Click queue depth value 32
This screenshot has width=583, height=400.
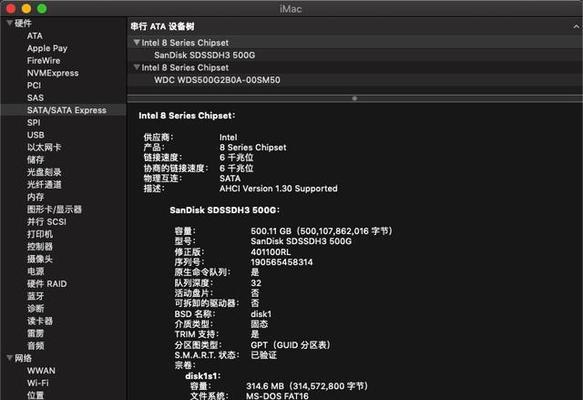click(x=256, y=283)
